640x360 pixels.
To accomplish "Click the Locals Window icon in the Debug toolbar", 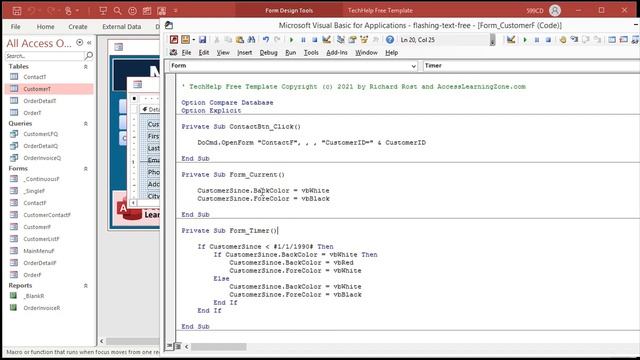I will click(x=612, y=40).
